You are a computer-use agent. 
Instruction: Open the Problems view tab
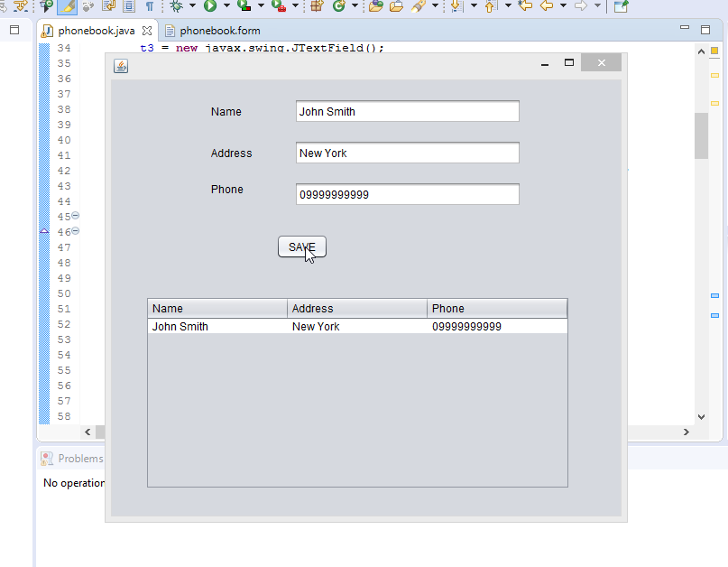[x=72, y=459]
